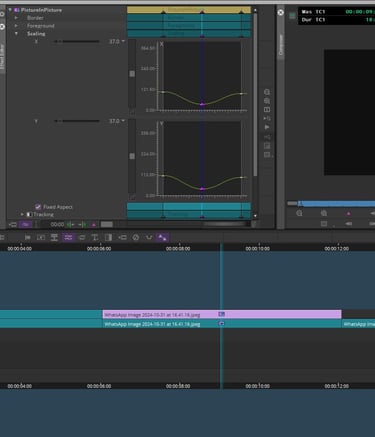The width and height of the screenshot is (375, 437).
Task: Select the middle keyframe on Y scaling curve
Action: pyautogui.click(x=202, y=189)
